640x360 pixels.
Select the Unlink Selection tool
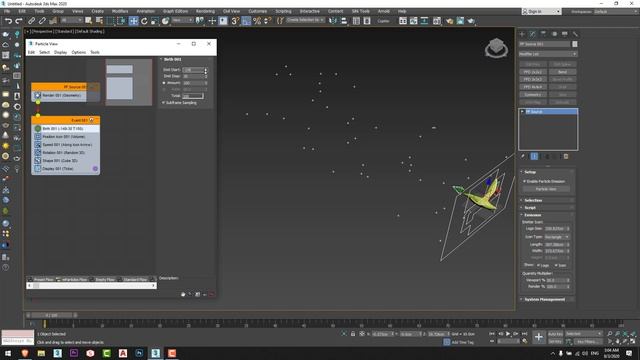click(x=42, y=21)
